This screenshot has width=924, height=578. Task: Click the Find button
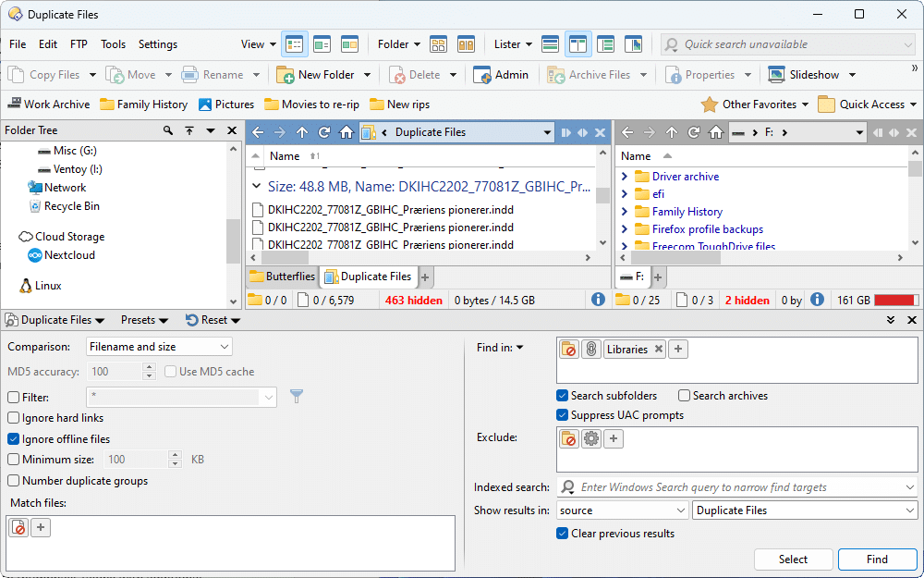coord(876,559)
